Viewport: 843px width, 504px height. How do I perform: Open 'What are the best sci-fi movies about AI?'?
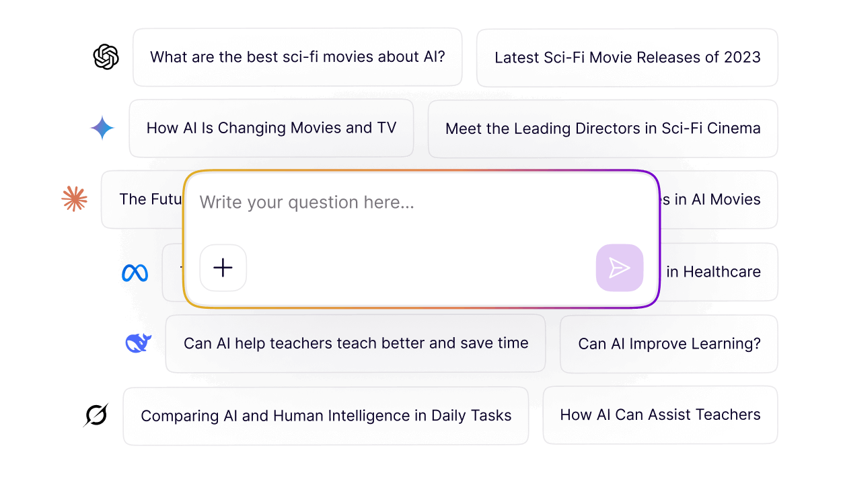coord(298,57)
